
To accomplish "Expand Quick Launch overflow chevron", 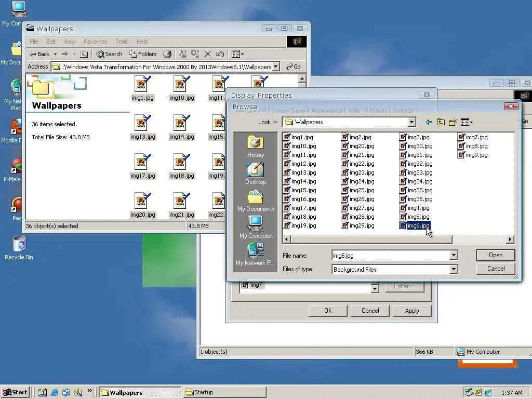I will pos(89,391).
